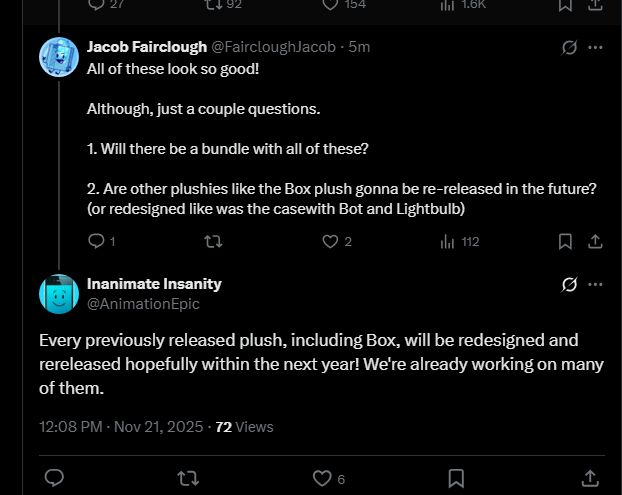Reply to Jacob Fairclough's comment

pos(96,241)
